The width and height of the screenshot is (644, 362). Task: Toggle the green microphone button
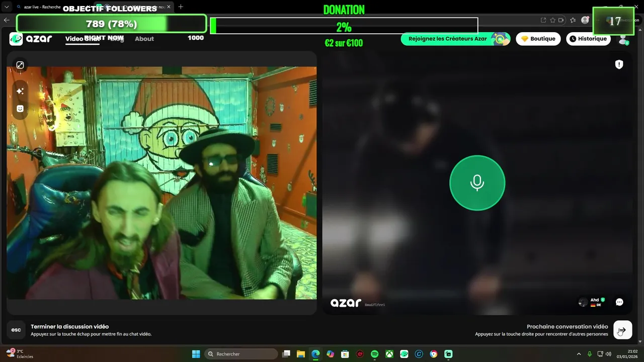point(477,183)
